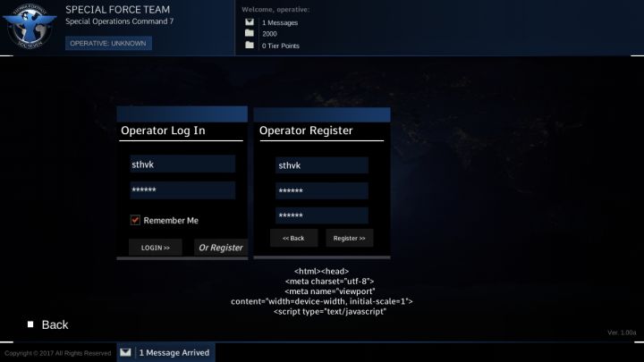Click the SPECIAL FORCE TEAM title

click(117, 10)
